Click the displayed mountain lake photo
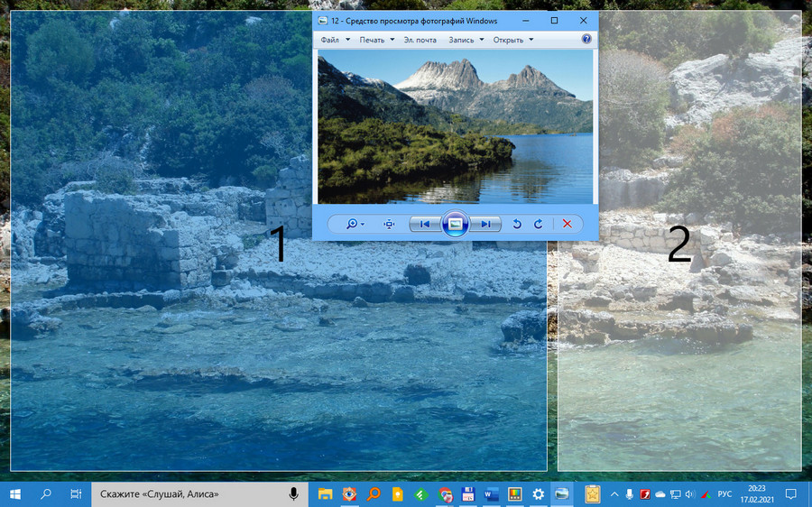This screenshot has height=507, width=812. coord(456,126)
